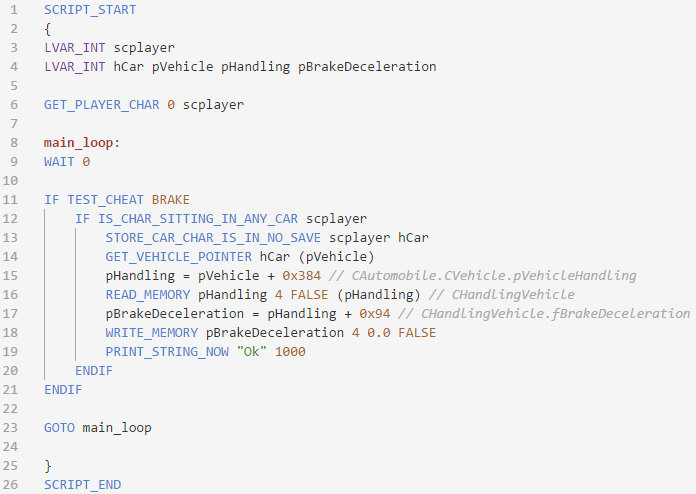This screenshot has width=696, height=494.
Task: Click the inner ENDIF on line 20
Action: pyautogui.click(x=94, y=371)
